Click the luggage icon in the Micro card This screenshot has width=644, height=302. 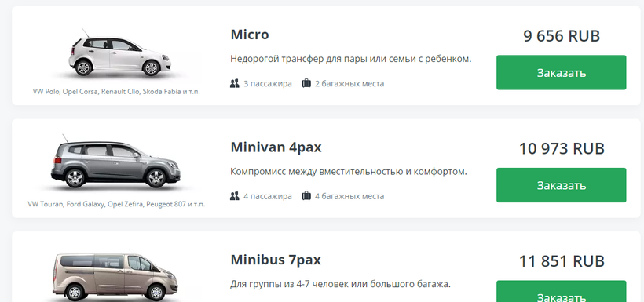[306, 84]
